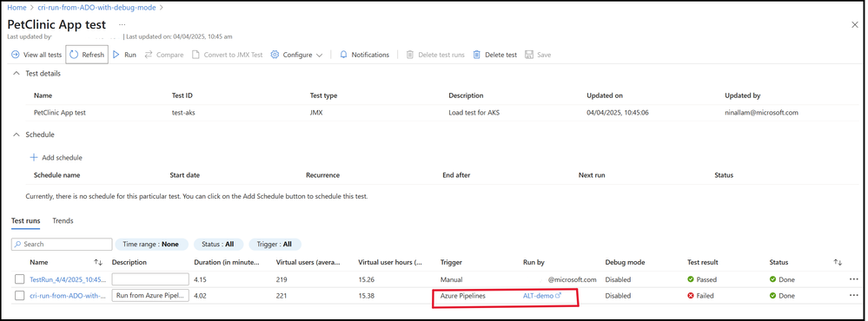Open Notifications bell icon

(343, 55)
